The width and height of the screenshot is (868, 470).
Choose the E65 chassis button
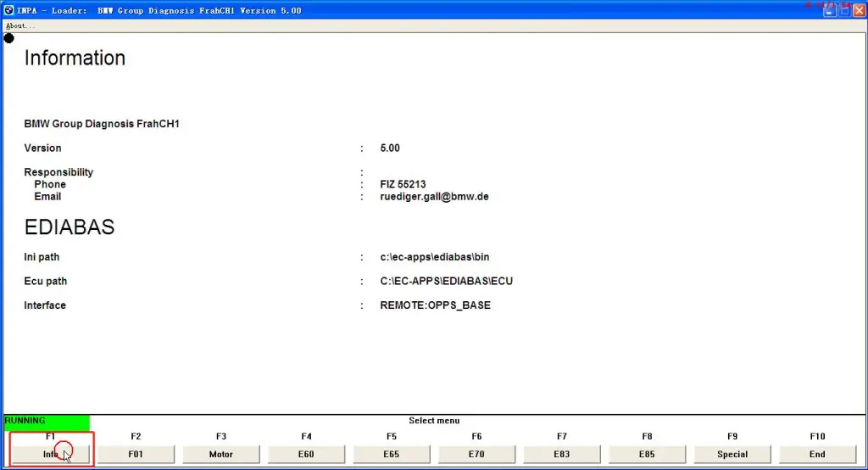pos(392,454)
